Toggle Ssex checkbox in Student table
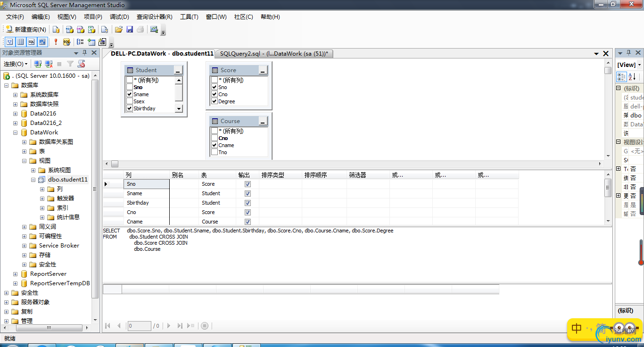 coord(130,101)
